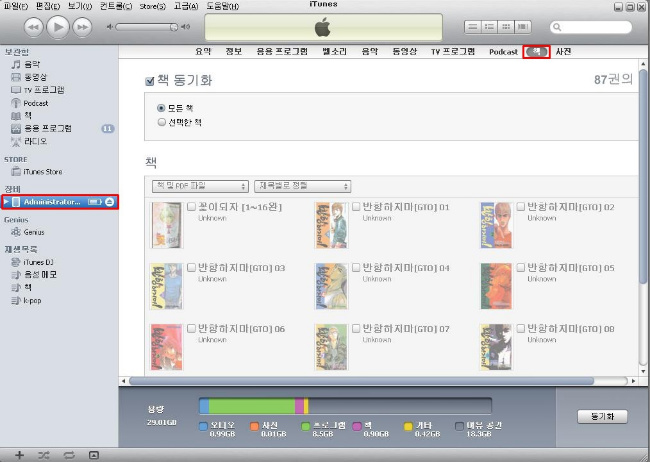
Task: Open 책 및 PDF 파일 filter dropdown
Action: (x=200, y=186)
